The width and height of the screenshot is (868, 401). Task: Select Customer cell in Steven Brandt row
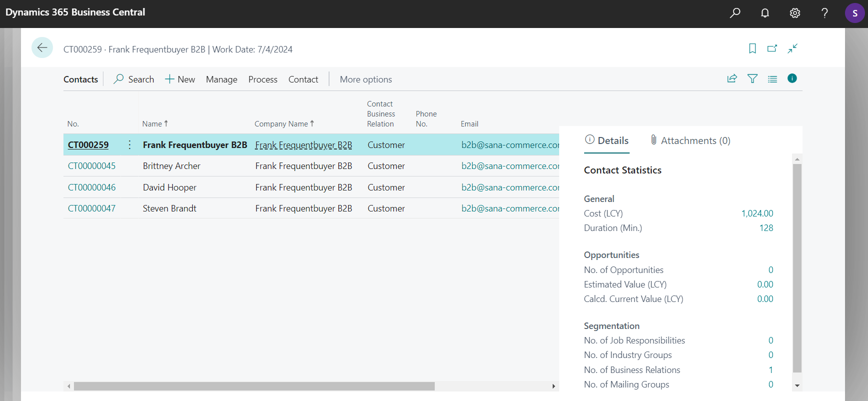point(386,208)
